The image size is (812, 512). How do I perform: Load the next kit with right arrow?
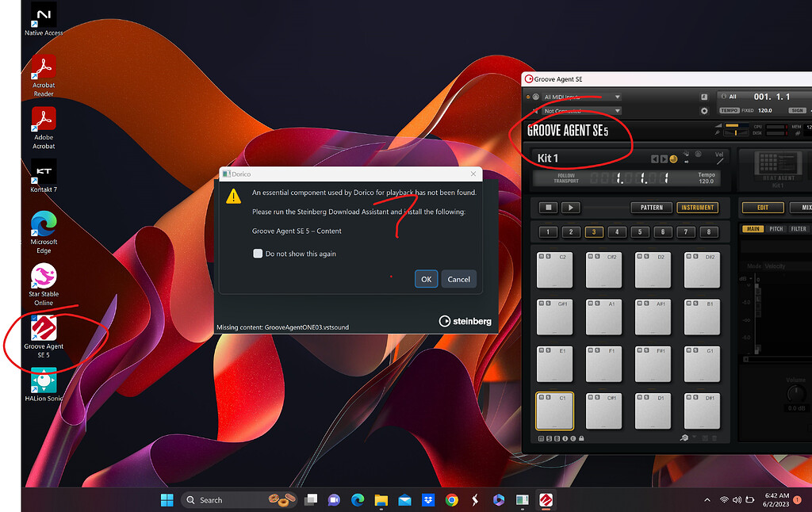coord(664,159)
